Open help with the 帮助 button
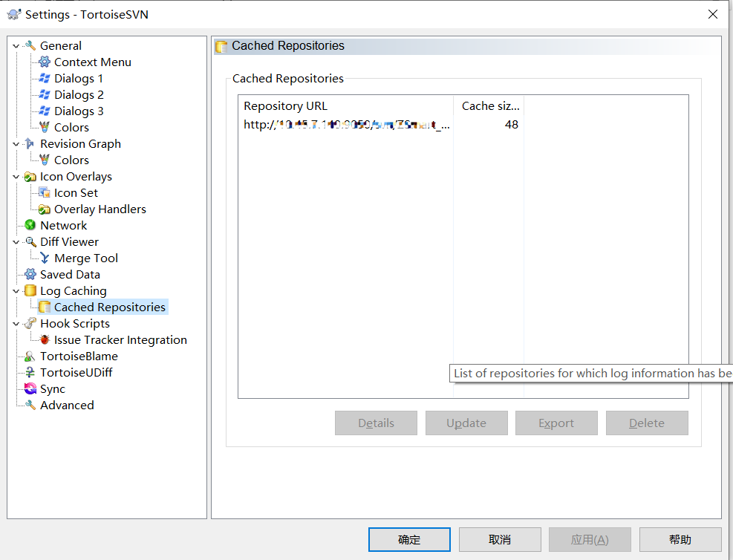This screenshot has width=733, height=560. tap(680, 539)
